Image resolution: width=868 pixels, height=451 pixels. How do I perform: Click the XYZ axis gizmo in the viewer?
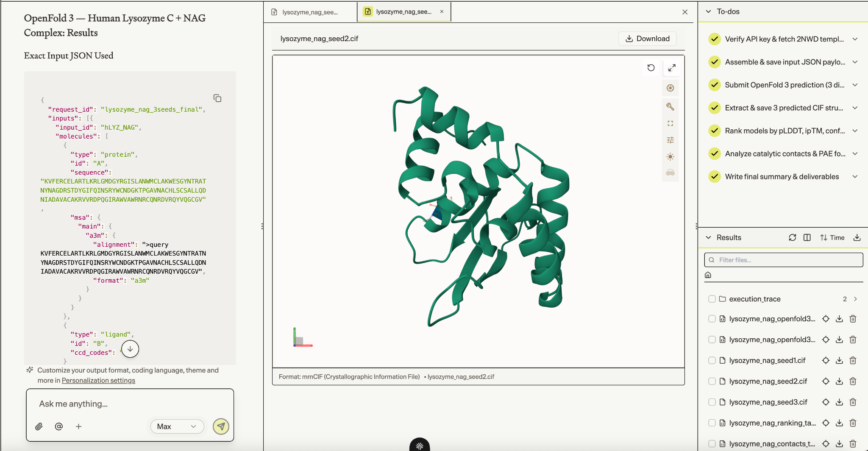tap(303, 337)
